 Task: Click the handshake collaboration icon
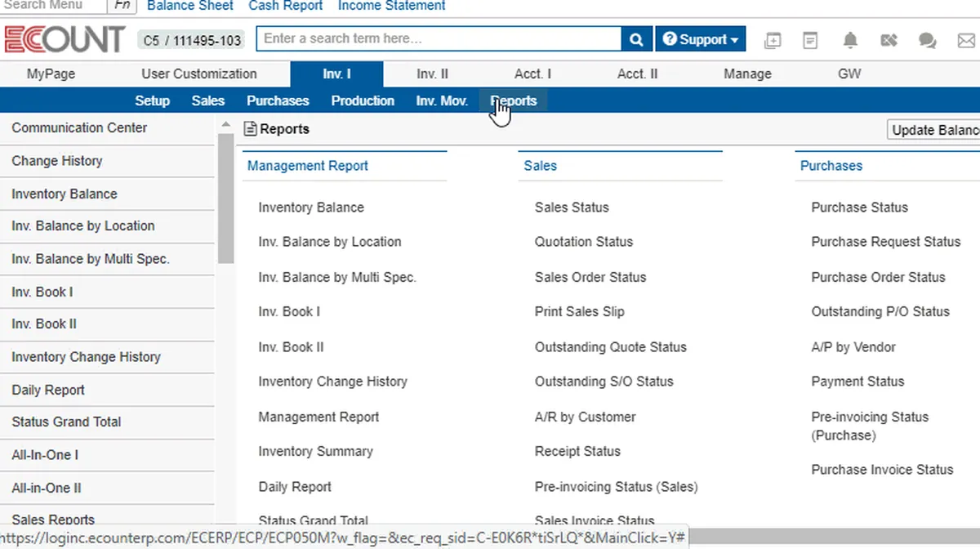click(889, 40)
